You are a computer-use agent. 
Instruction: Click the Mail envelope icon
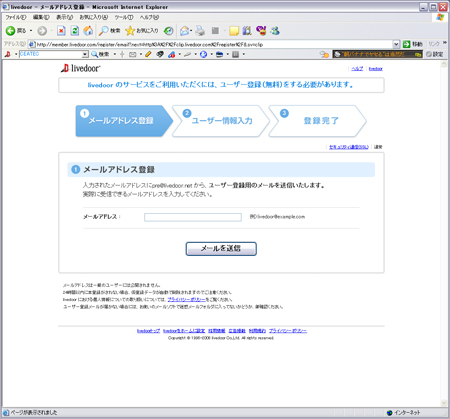[x=184, y=31]
